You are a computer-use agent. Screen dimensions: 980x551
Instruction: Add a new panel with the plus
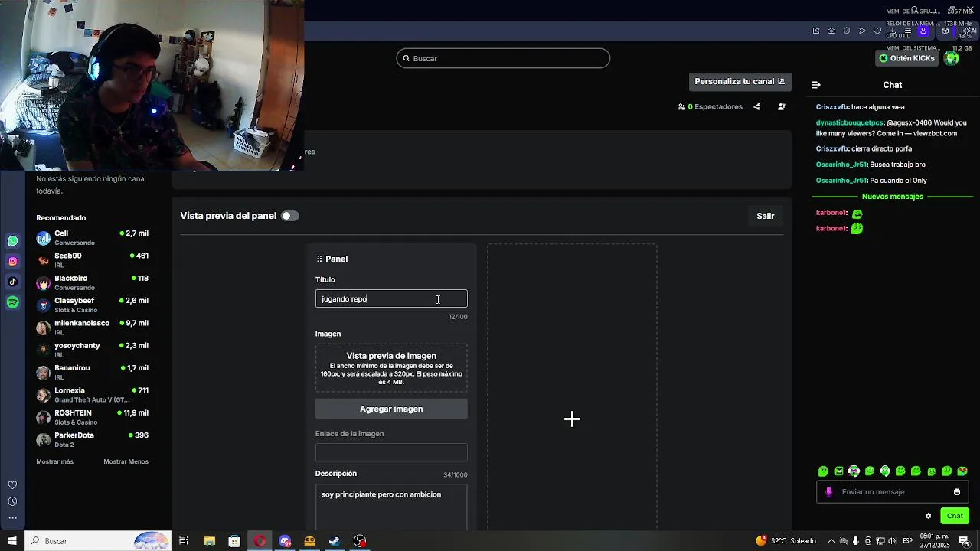(x=572, y=419)
